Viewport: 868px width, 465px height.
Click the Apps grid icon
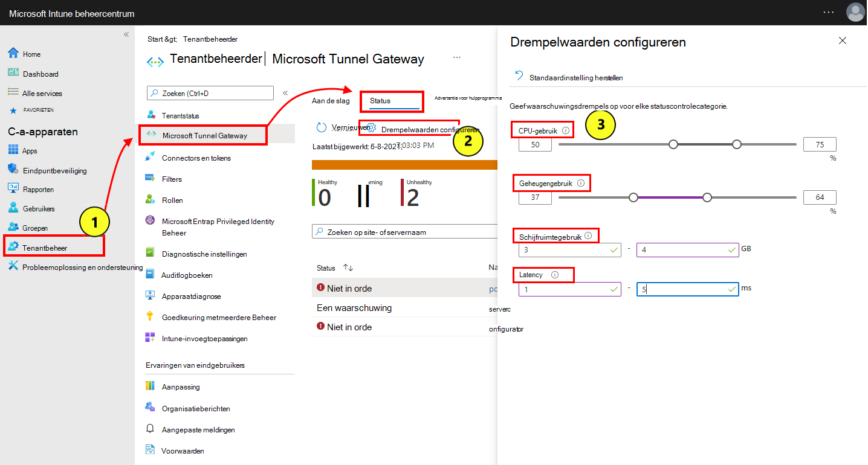point(13,150)
